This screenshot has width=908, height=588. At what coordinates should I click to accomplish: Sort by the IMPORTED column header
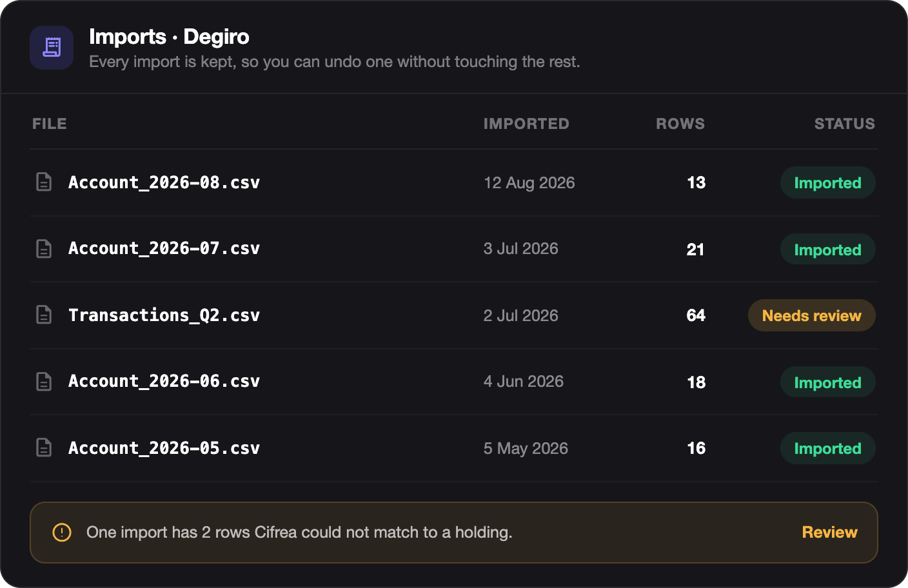[x=526, y=124]
